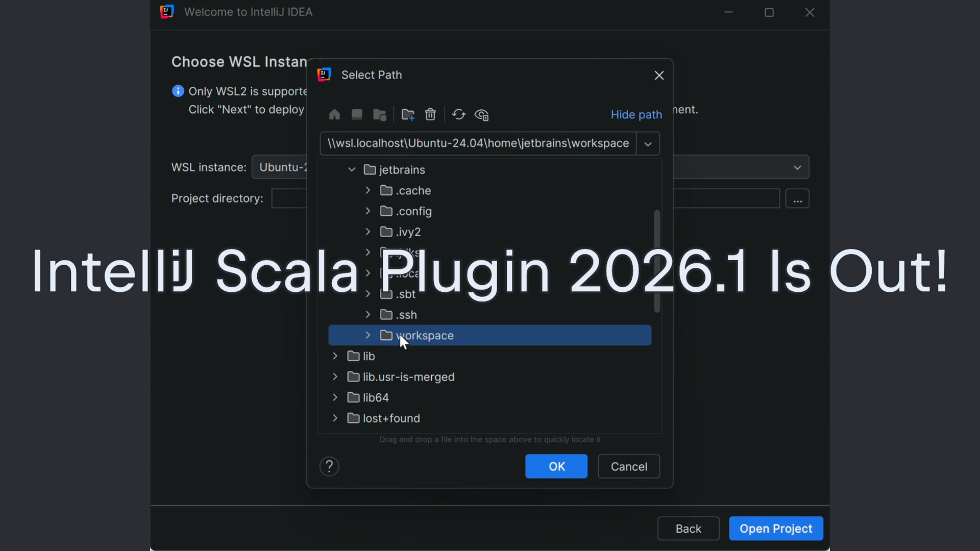This screenshot has width=980, height=551.
Task: Create a new folder
Action: coord(408,114)
